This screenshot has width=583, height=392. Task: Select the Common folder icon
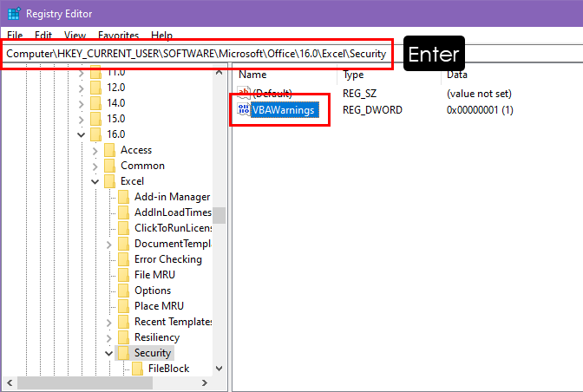click(109, 166)
